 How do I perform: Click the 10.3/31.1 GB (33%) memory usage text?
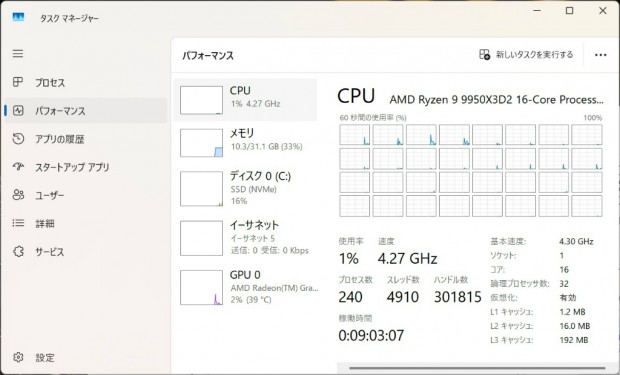click(267, 146)
